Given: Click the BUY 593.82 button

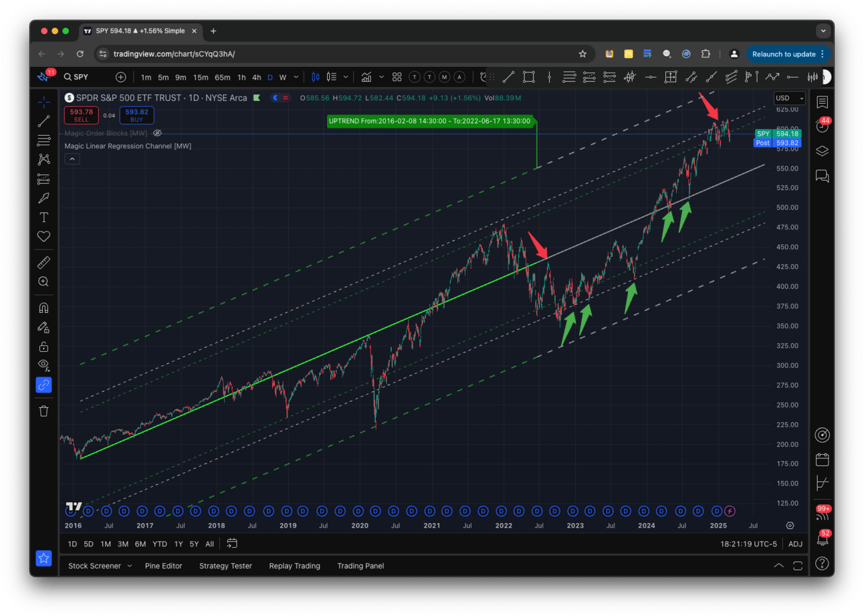Looking at the screenshot, I should click(136, 115).
